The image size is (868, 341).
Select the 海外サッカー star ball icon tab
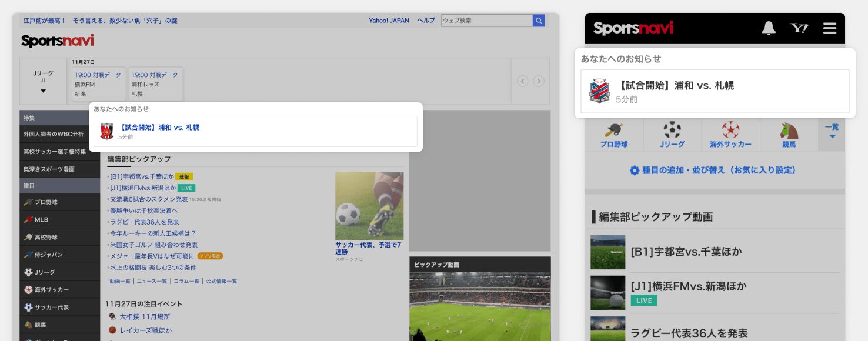point(730,135)
